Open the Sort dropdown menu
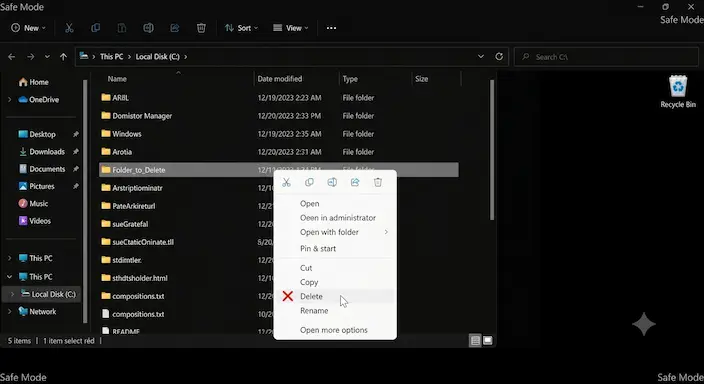 point(242,28)
